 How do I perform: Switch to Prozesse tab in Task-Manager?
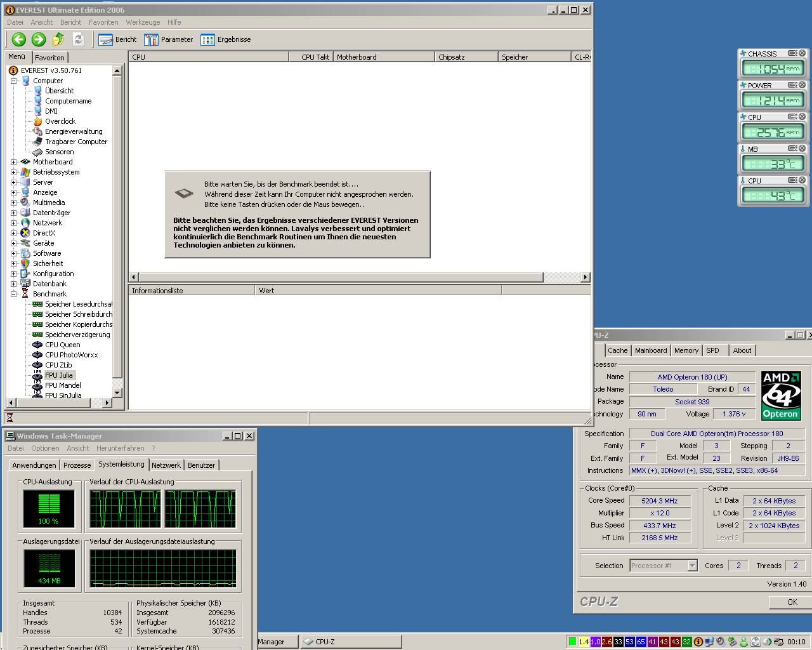[77, 465]
